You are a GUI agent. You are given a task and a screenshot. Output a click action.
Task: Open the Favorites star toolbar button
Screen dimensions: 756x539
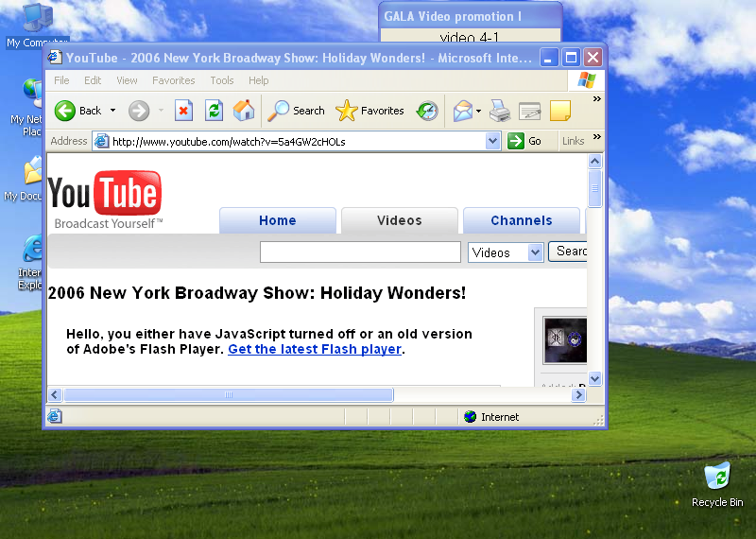[369, 111]
